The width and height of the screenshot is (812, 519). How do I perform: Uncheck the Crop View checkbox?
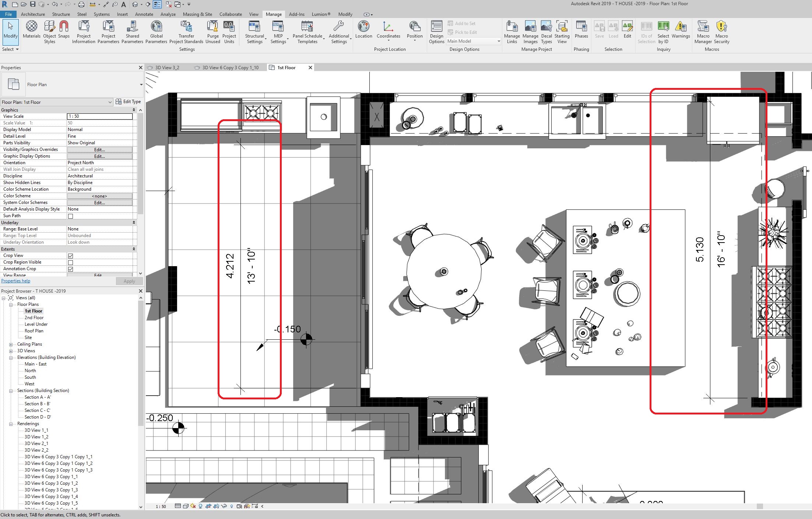click(x=70, y=256)
